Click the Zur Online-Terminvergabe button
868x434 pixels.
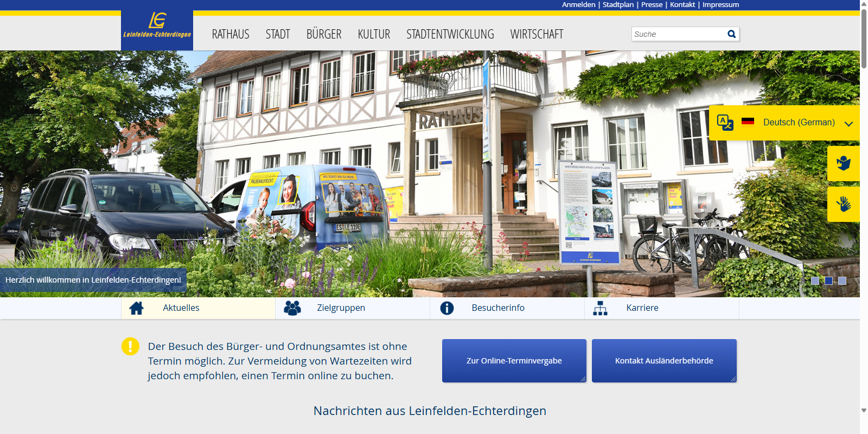[514, 361]
